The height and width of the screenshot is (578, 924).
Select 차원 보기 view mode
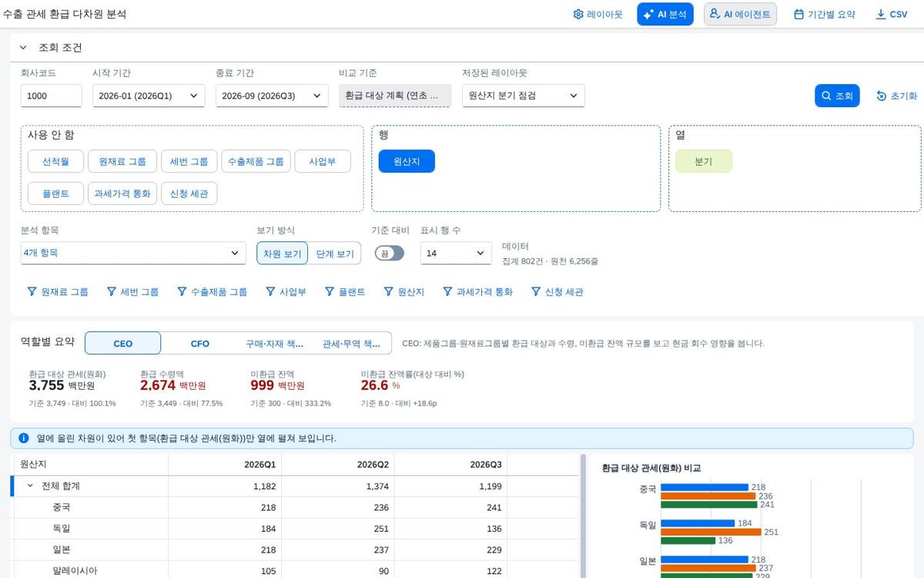[283, 253]
